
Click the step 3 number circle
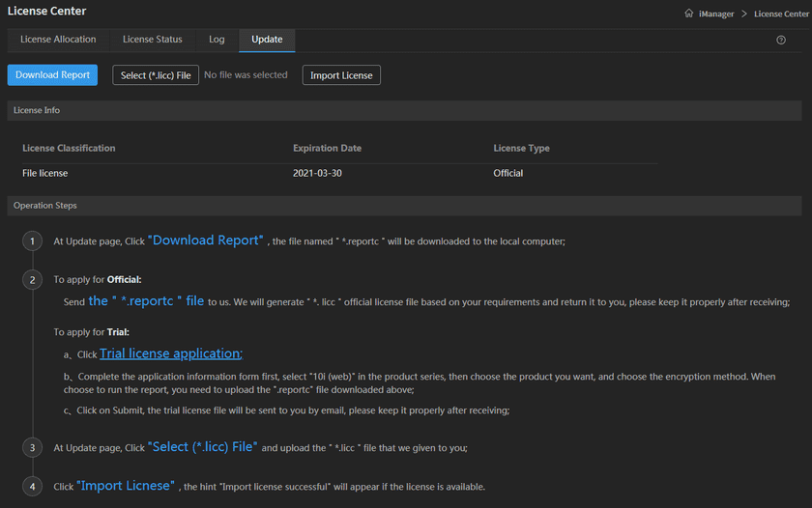[33, 448]
